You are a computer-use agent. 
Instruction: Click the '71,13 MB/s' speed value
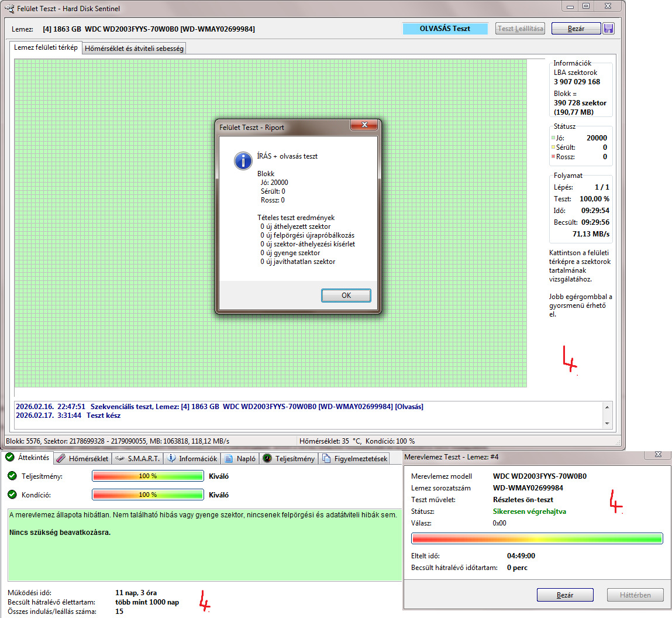pyautogui.click(x=591, y=234)
